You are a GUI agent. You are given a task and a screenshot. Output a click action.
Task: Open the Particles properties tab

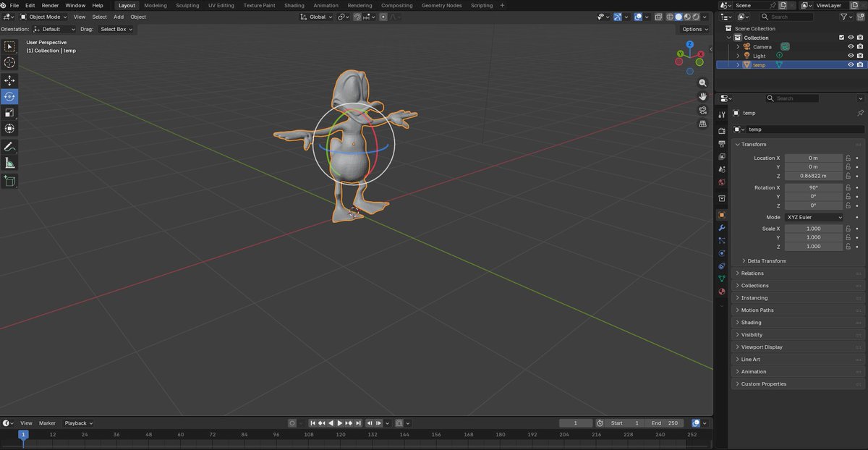click(x=721, y=240)
